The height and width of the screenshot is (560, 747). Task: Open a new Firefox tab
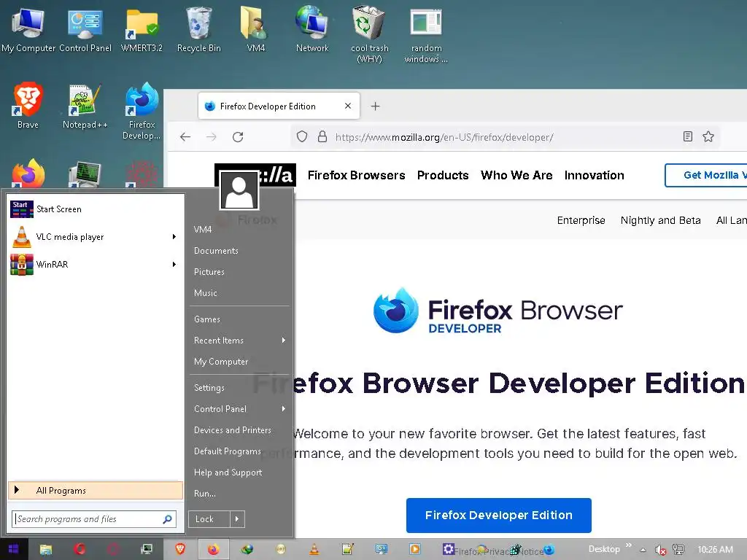pyautogui.click(x=376, y=106)
